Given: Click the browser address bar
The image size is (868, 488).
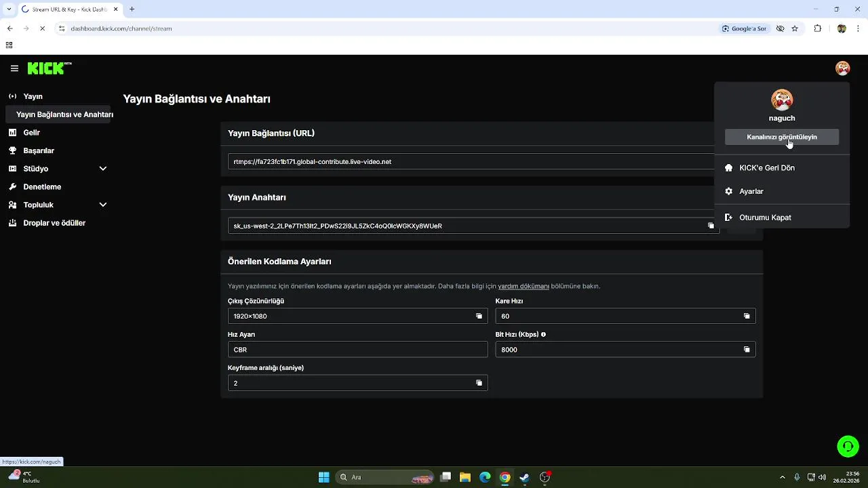Looking at the screenshot, I should click(x=387, y=28).
